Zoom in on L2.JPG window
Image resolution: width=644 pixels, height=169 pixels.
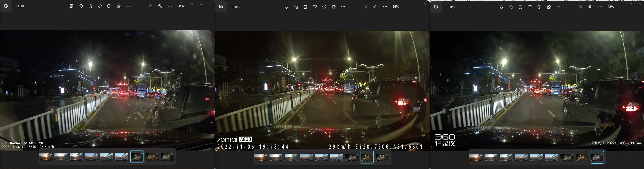[375, 7]
